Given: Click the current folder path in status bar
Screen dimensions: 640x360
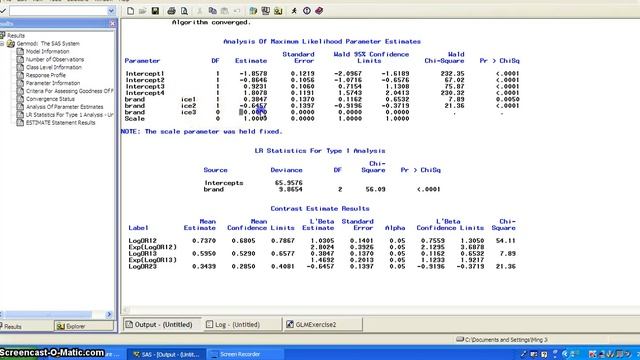Looking at the screenshot, I should click(x=505, y=340).
